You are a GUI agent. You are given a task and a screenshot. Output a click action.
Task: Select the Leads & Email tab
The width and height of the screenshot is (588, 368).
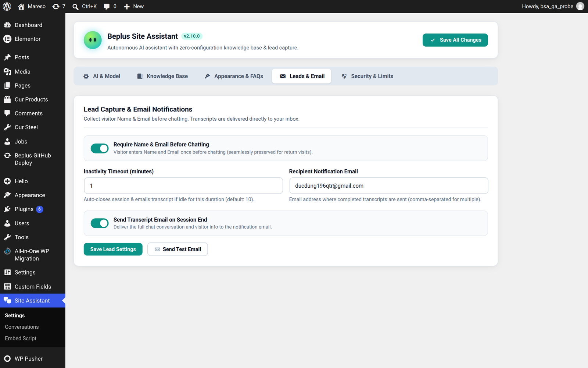pos(302,76)
